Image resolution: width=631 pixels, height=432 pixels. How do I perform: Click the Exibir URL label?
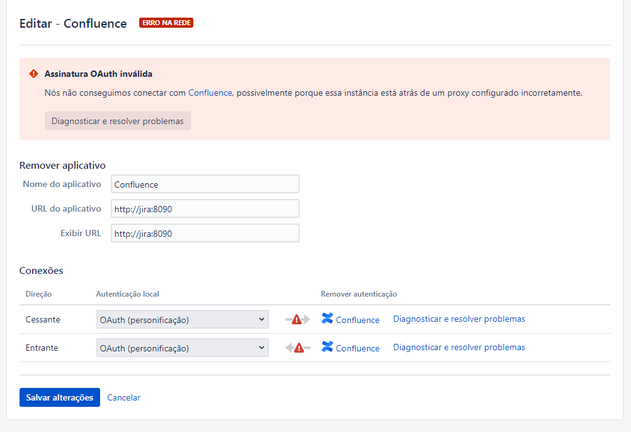81,233
